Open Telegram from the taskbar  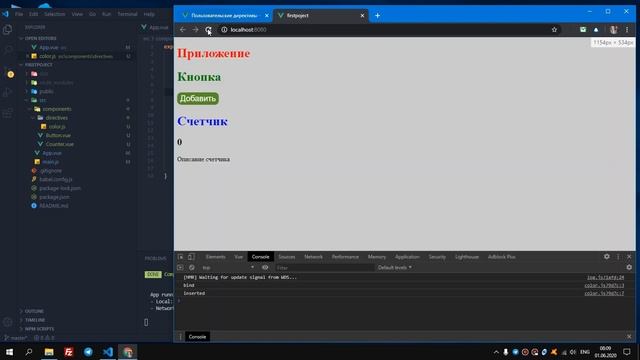[88, 352]
